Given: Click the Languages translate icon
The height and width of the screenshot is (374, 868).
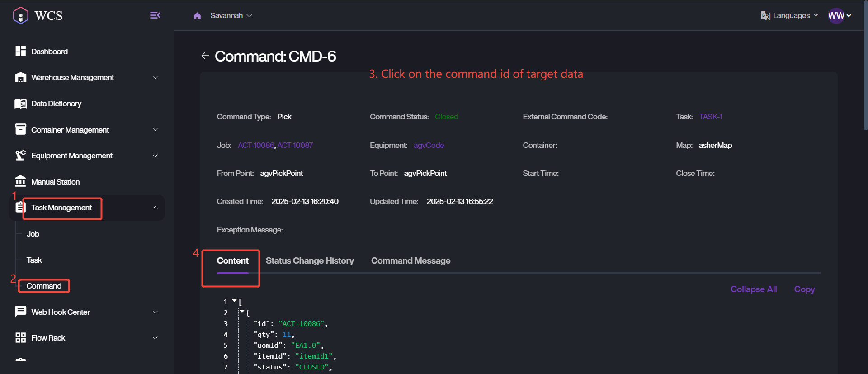Looking at the screenshot, I should coord(765,16).
